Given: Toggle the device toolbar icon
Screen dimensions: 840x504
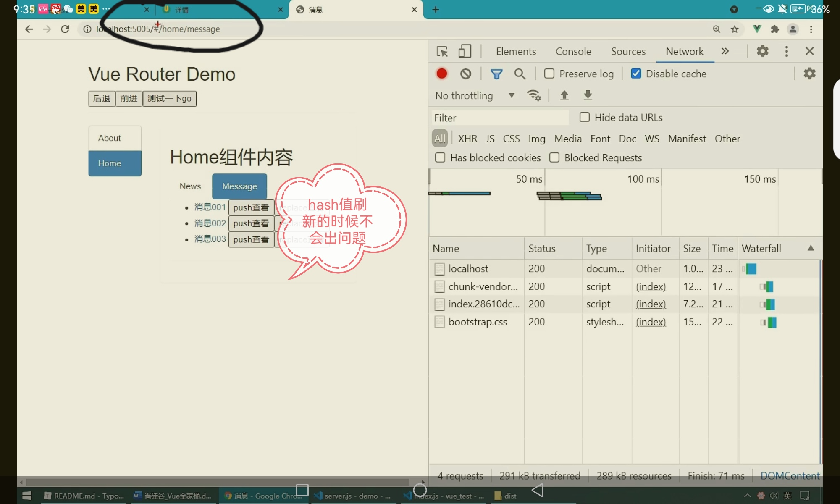Looking at the screenshot, I should click(x=465, y=51).
